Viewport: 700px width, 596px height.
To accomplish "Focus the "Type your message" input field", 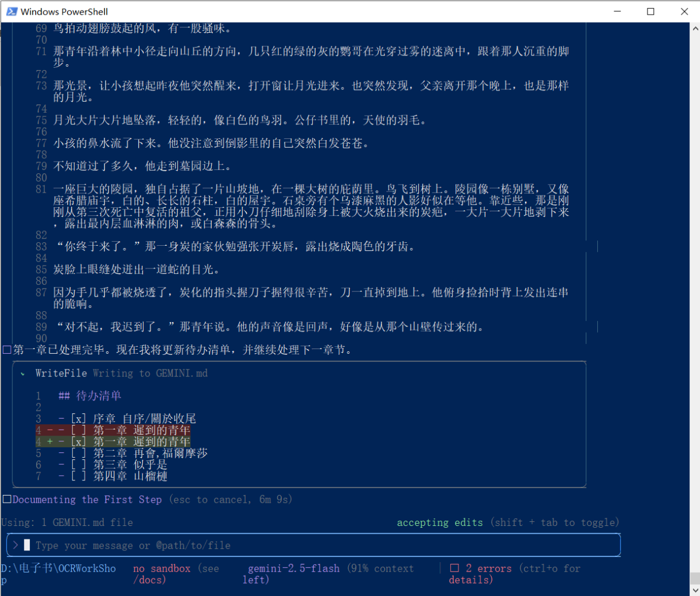I will click(x=292, y=545).
